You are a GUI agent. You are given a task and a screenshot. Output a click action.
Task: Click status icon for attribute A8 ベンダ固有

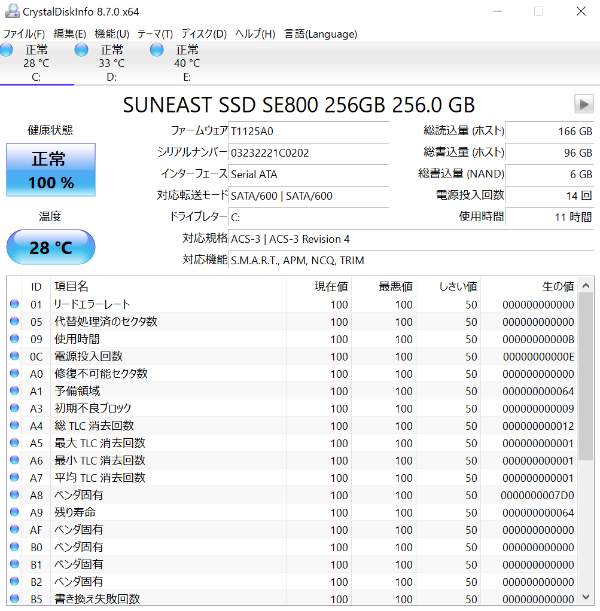tap(14, 494)
